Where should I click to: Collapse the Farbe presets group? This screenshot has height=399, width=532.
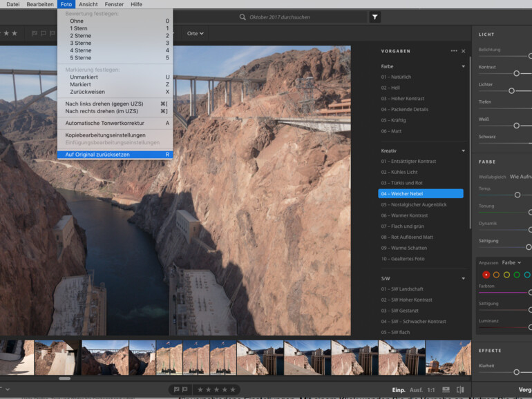[464, 66]
